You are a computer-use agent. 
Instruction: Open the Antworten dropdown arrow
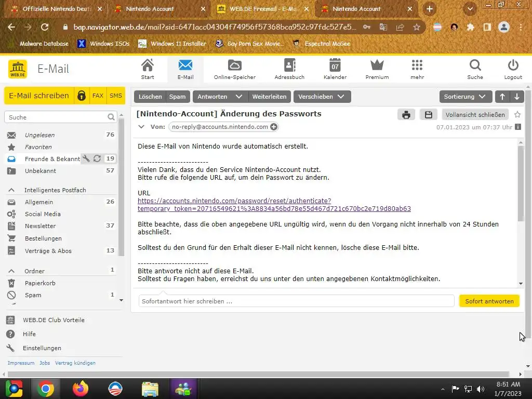tap(239, 97)
